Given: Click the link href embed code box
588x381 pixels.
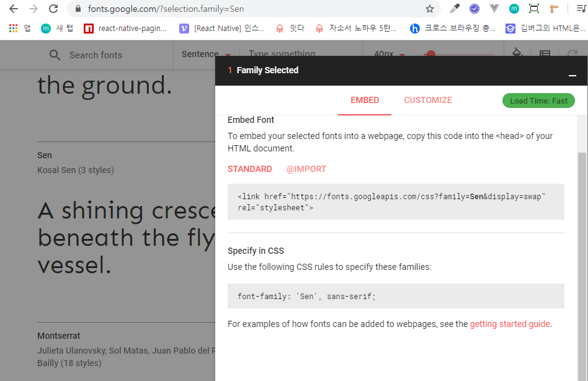Looking at the screenshot, I should [396, 202].
